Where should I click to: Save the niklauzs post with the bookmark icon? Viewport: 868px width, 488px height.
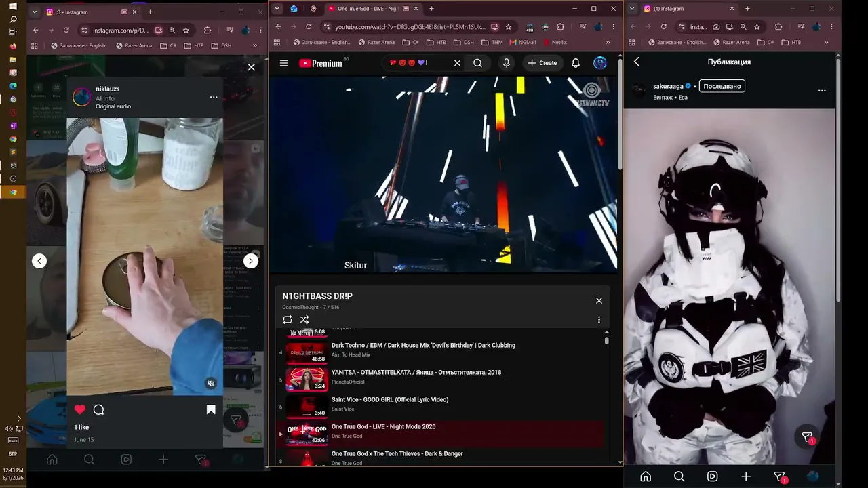[x=211, y=409]
